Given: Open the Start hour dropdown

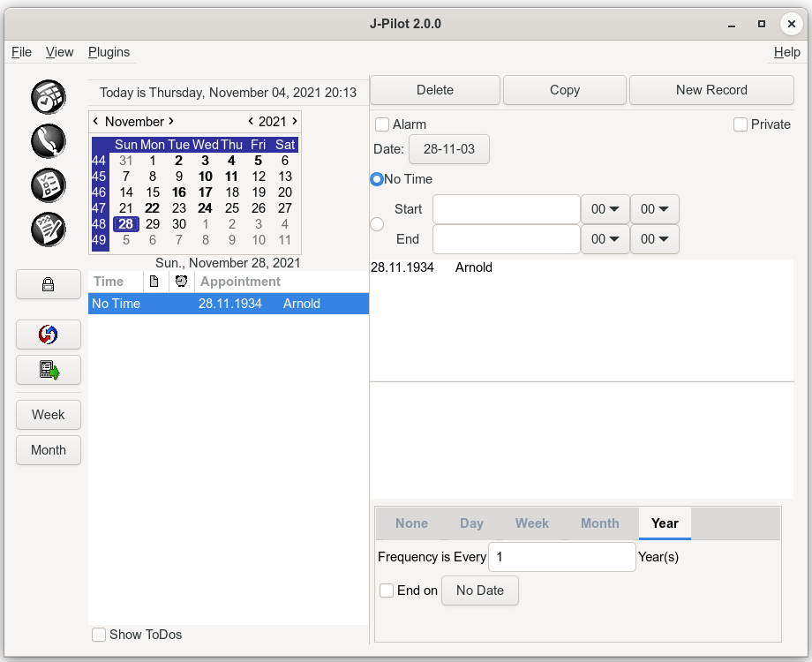Looking at the screenshot, I should (605, 209).
